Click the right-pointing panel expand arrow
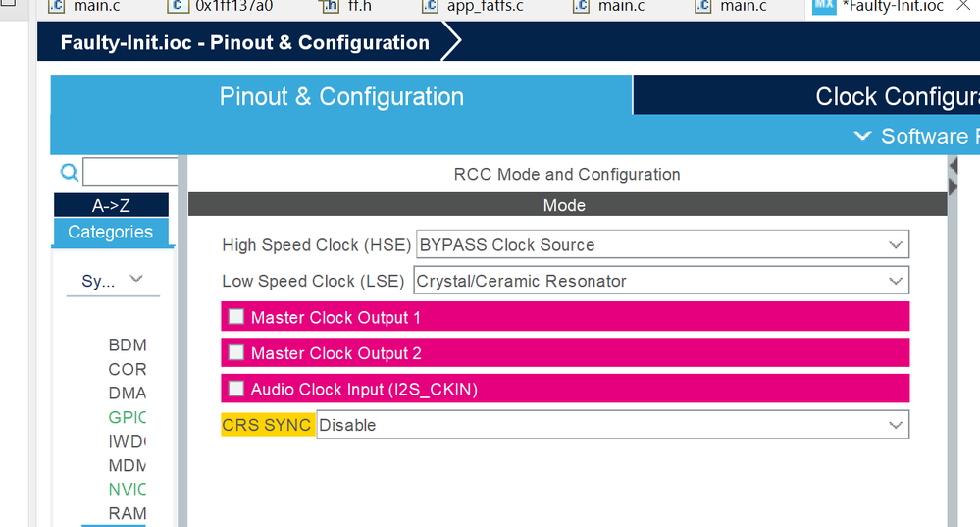Image resolution: width=980 pixels, height=527 pixels. 954,186
